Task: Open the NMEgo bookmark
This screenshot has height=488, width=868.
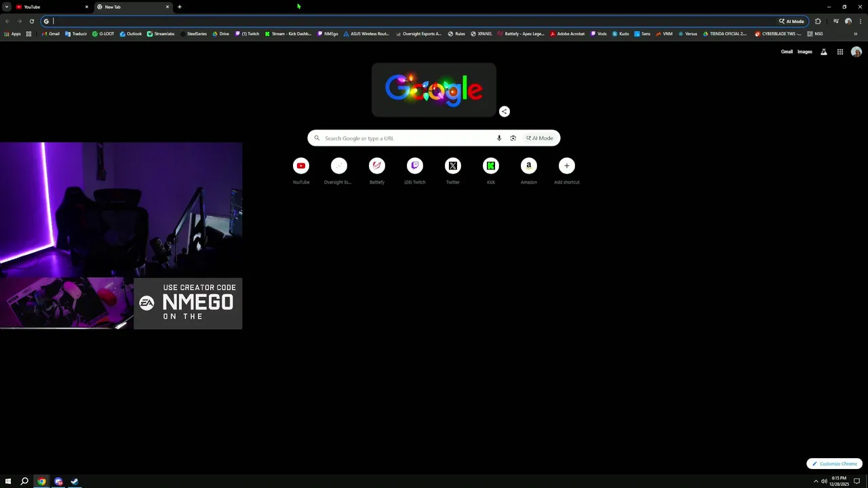Action: [328, 33]
